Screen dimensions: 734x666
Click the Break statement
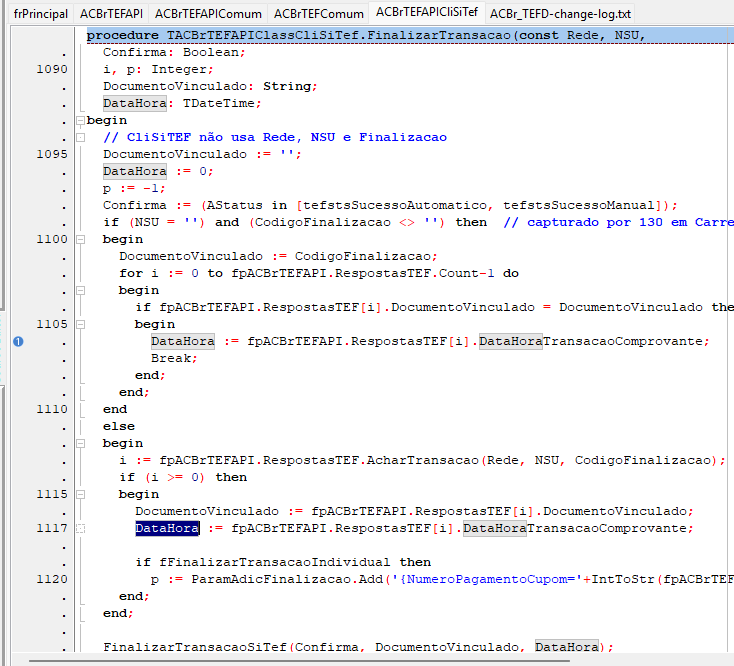[174, 359]
